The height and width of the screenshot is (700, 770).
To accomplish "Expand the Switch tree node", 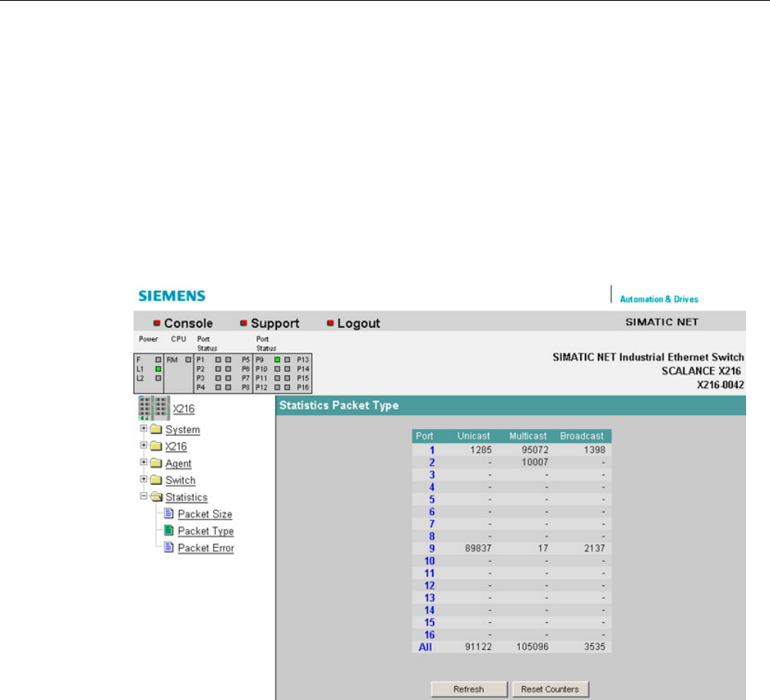I will coord(144,479).
